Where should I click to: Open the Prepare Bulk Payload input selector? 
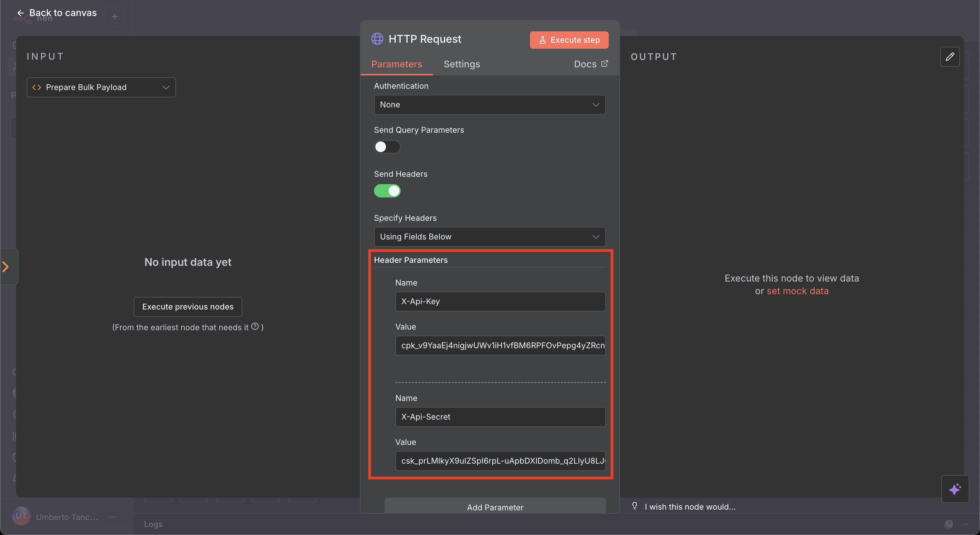tap(101, 88)
